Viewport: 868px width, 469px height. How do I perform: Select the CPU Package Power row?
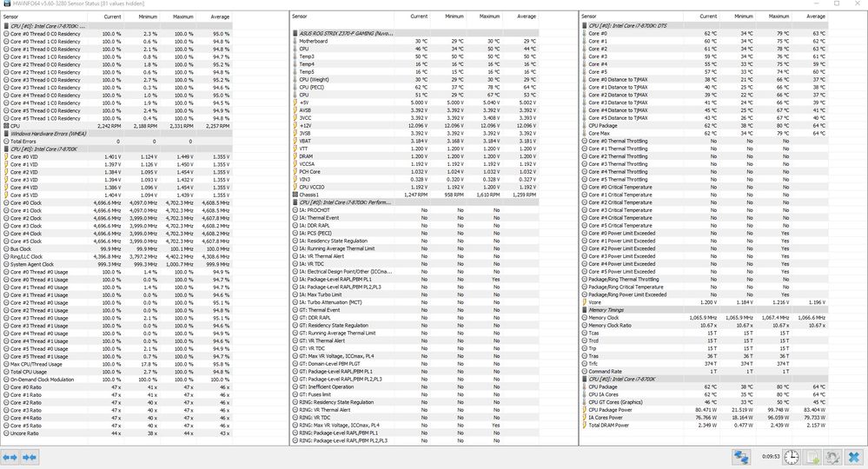704,410
